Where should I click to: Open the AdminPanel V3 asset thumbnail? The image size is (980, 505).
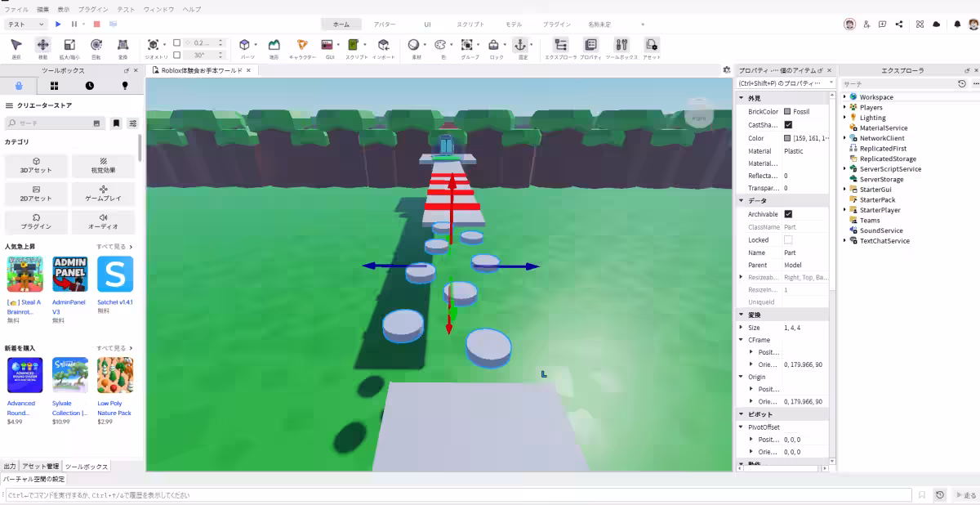[x=69, y=274]
